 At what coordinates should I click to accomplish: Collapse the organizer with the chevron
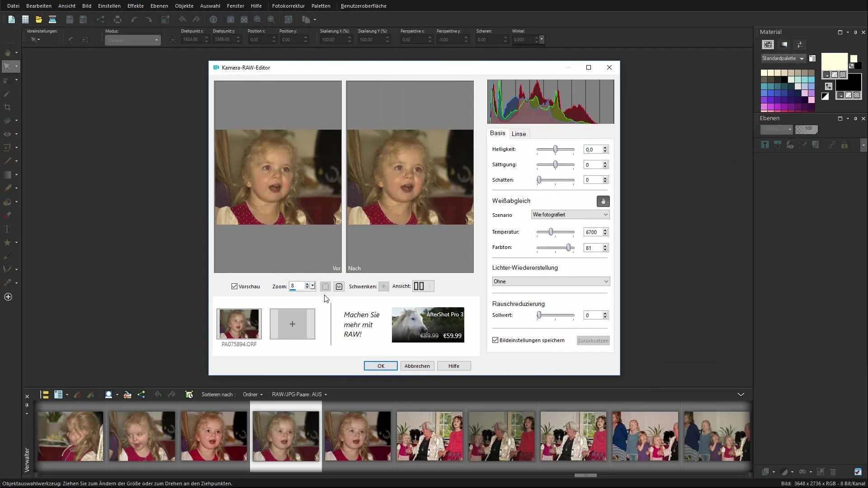(741, 394)
